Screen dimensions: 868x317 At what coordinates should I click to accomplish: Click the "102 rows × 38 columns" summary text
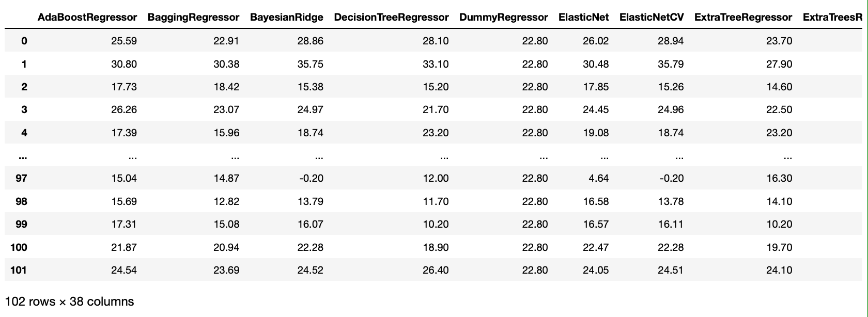(x=69, y=302)
